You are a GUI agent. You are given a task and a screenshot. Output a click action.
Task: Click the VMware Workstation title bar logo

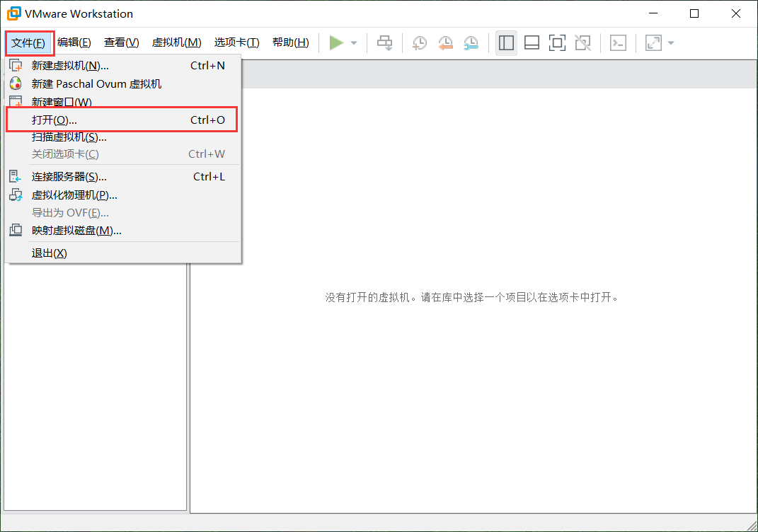pos(14,13)
